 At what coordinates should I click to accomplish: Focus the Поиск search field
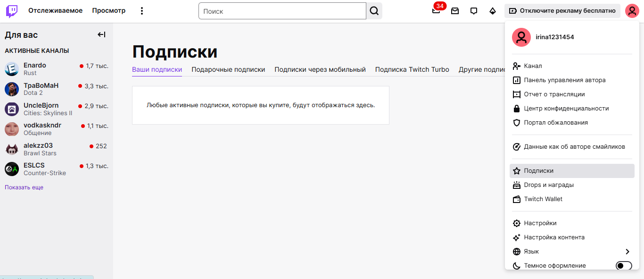pyautogui.click(x=282, y=11)
